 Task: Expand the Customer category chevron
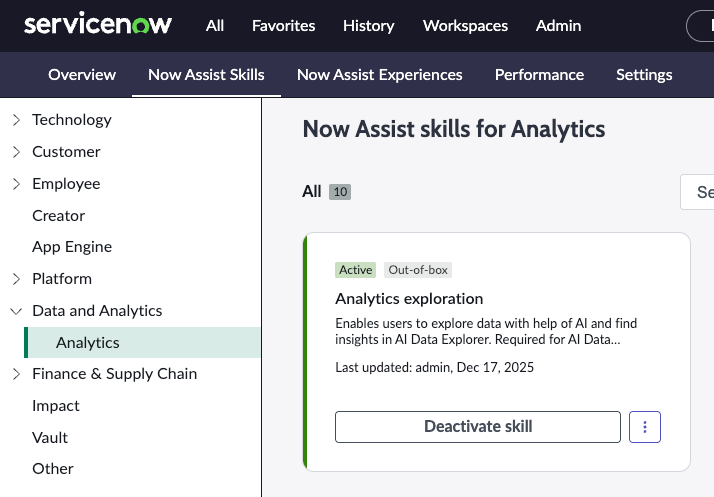(x=16, y=152)
